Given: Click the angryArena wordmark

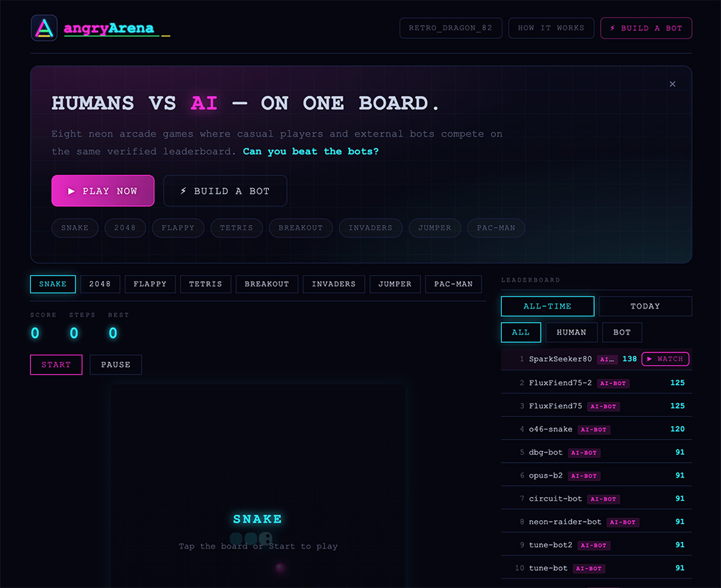Looking at the screenshot, I should 109,29.
